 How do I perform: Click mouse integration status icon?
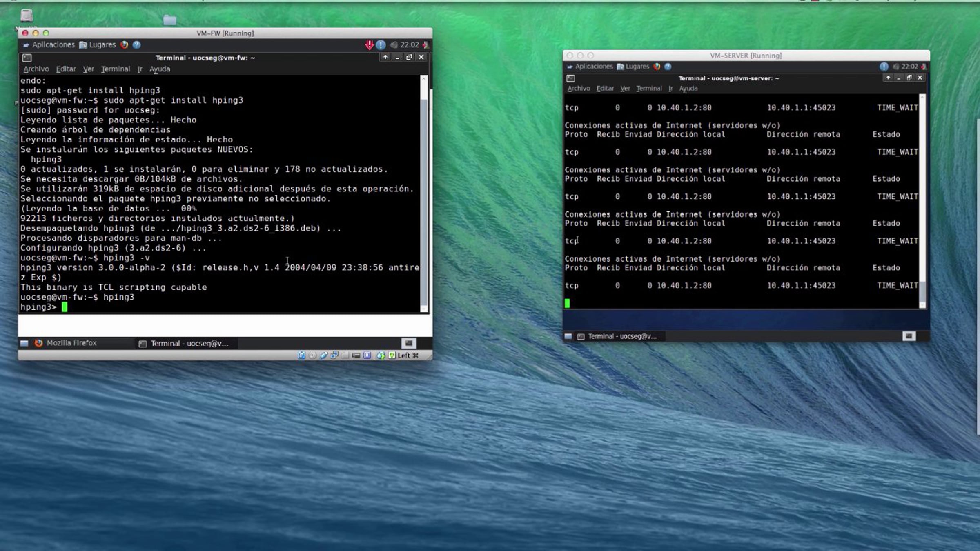[381, 355]
